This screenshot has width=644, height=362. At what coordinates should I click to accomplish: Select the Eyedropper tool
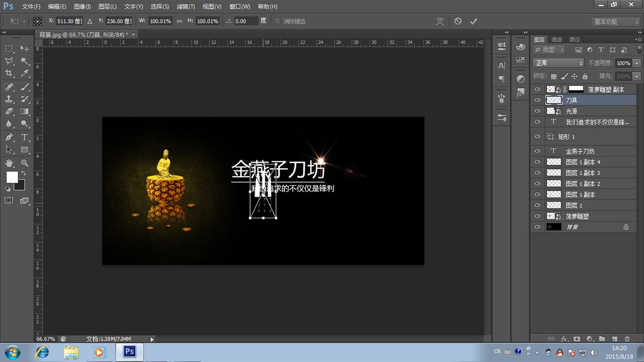[25, 73]
